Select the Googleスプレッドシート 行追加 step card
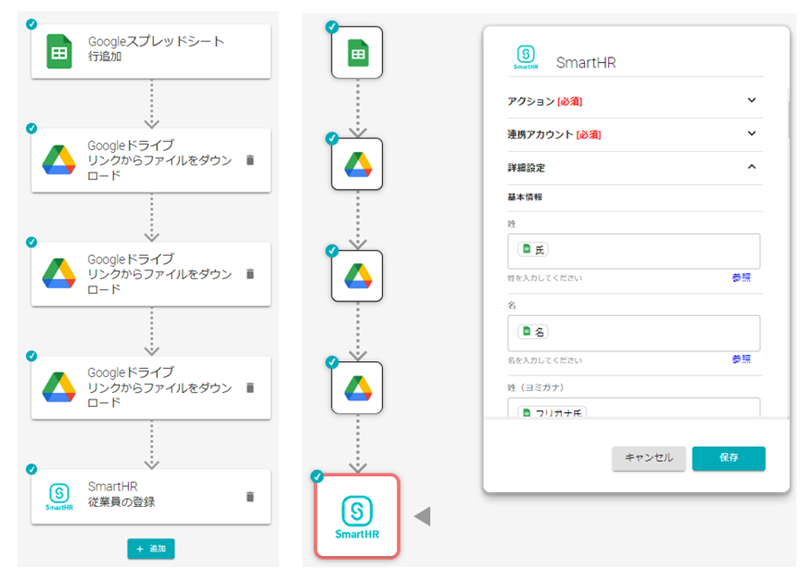812x581 pixels. point(151,51)
